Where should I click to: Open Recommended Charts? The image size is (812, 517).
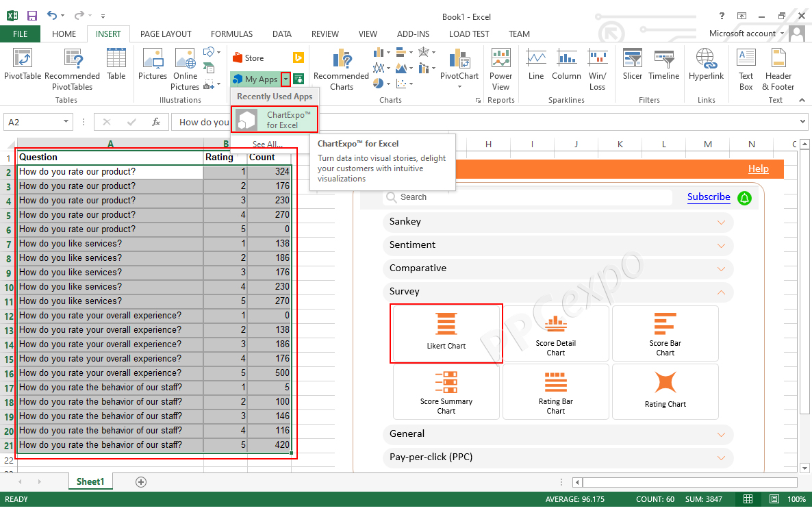click(341, 69)
